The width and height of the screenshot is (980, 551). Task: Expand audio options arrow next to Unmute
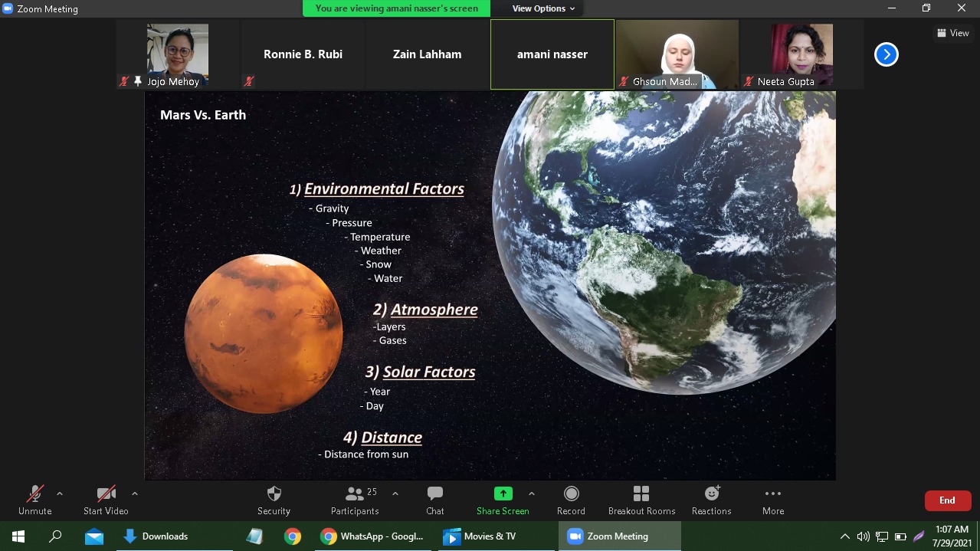click(60, 494)
